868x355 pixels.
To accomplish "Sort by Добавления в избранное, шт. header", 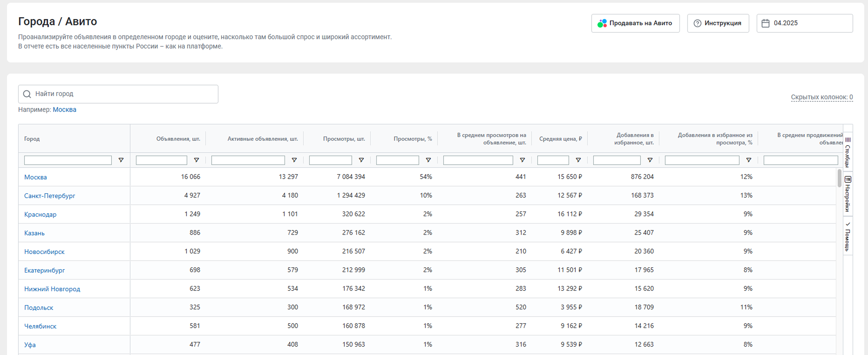I will click(634, 139).
